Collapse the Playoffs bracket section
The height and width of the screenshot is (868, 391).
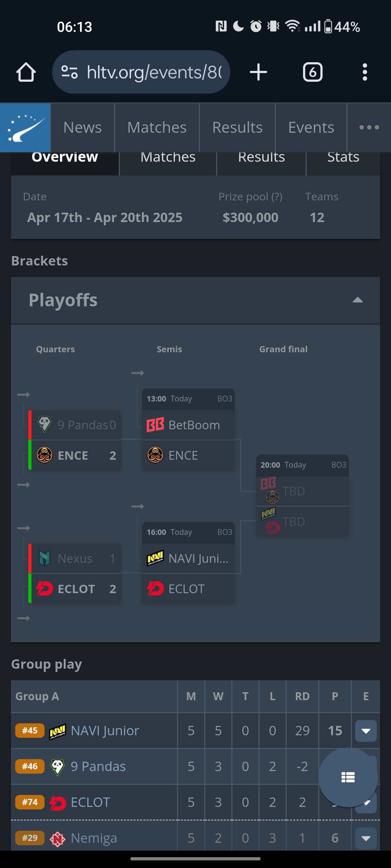coord(357,300)
